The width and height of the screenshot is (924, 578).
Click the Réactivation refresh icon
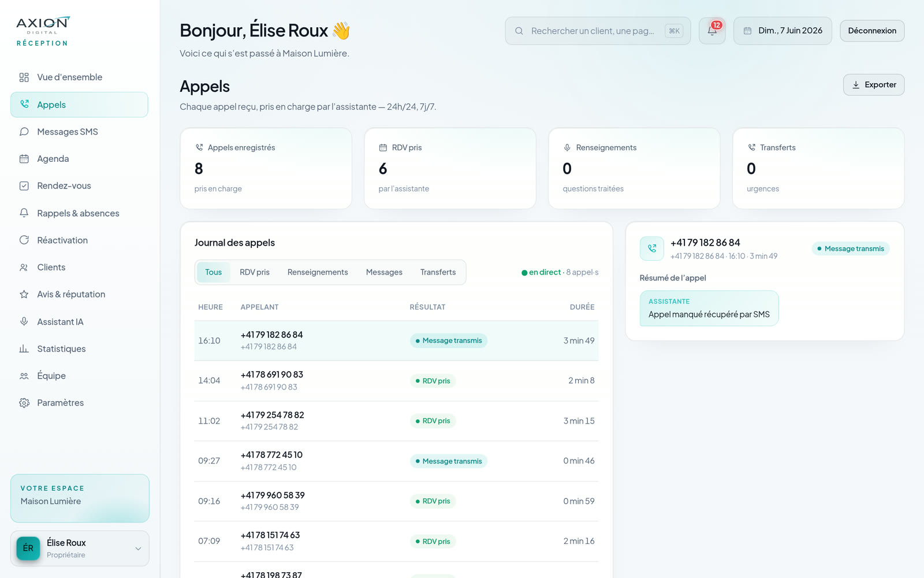click(24, 240)
